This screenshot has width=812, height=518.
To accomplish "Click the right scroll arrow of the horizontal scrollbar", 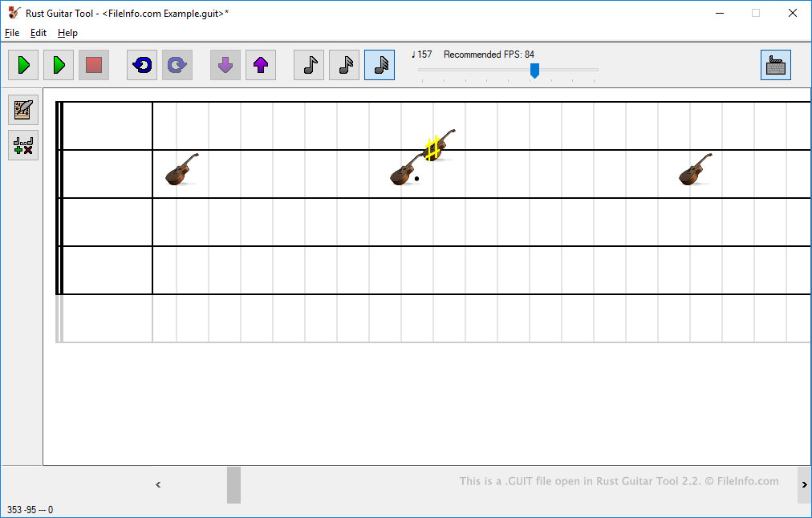I will [x=804, y=485].
